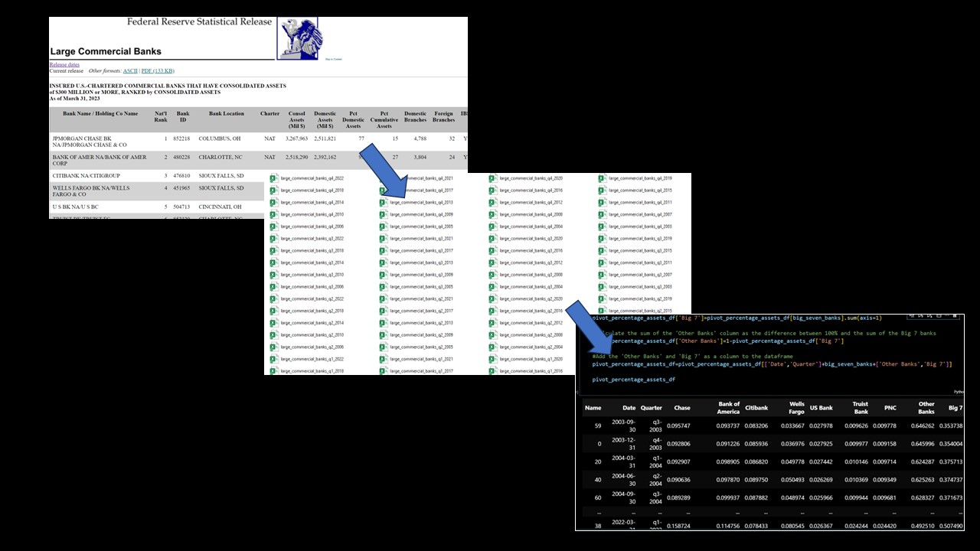Viewport: 980px width, 551px height.
Task: Click the execute cell and below icon
Action: coord(929,316)
